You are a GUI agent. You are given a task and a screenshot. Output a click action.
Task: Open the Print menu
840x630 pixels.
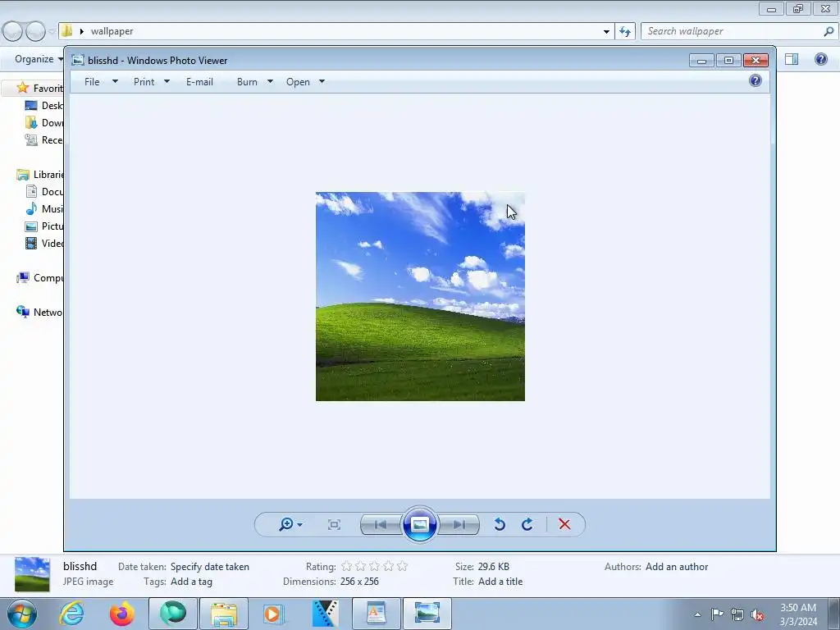(x=144, y=82)
